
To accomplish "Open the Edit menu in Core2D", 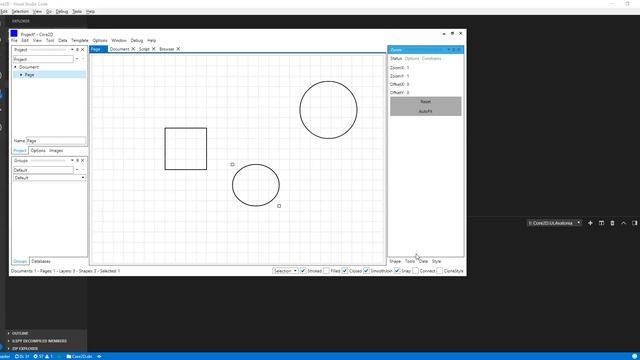I will point(25,40).
